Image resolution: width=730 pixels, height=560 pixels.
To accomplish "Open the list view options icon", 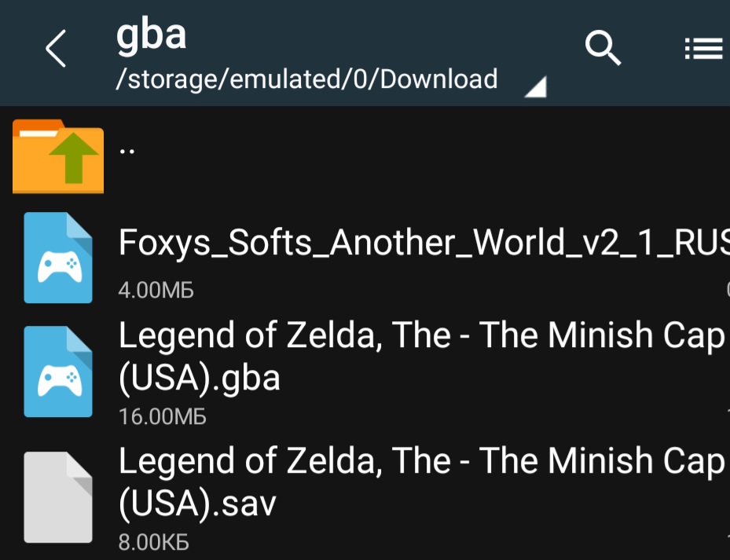I will (703, 49).
